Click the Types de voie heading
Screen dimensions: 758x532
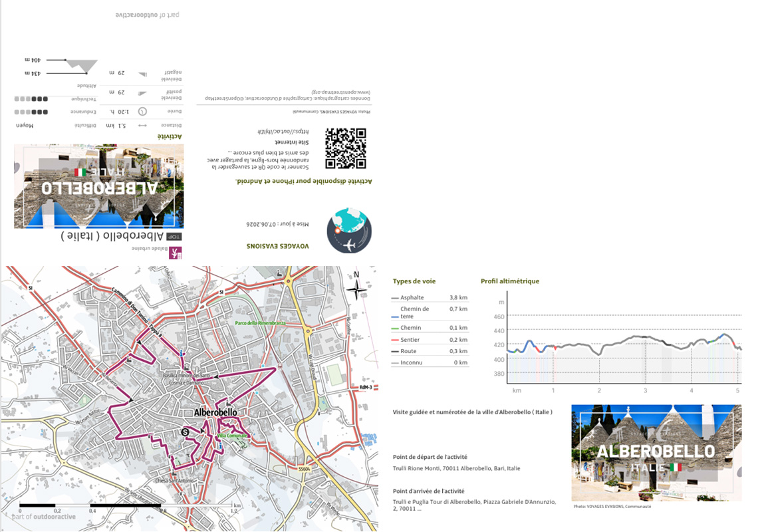(414, 281)
